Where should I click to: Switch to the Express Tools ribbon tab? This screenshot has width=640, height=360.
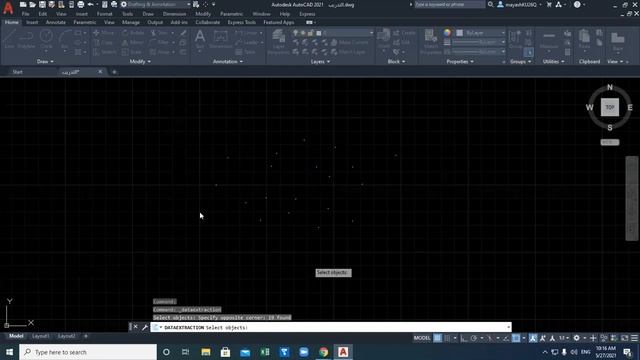point(242,22)
